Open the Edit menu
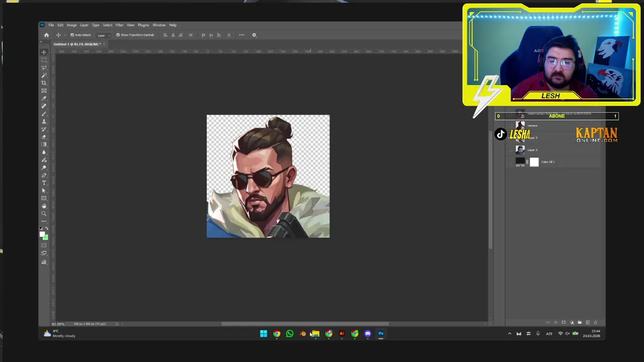 [x=60, y=25]
